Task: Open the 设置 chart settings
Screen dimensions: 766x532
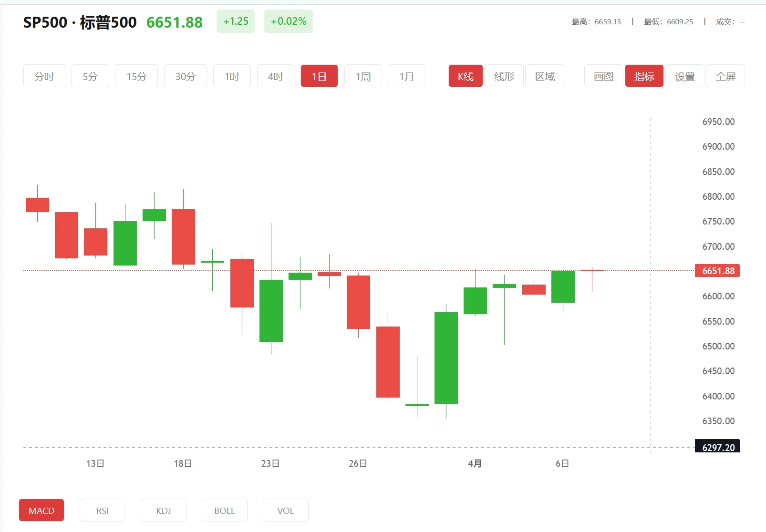Action: click(685, 76)
